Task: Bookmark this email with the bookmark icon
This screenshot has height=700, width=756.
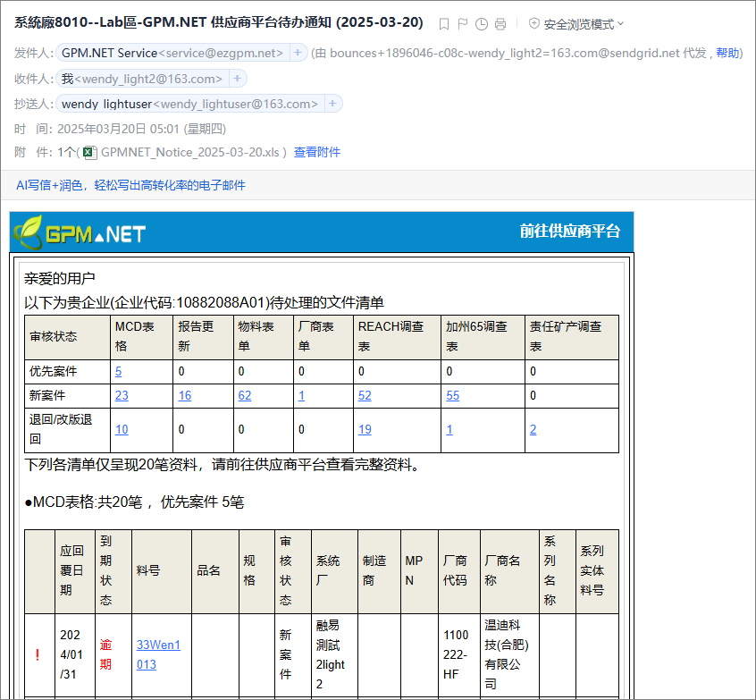Action: pyautogui.click(x=444, y=24)
